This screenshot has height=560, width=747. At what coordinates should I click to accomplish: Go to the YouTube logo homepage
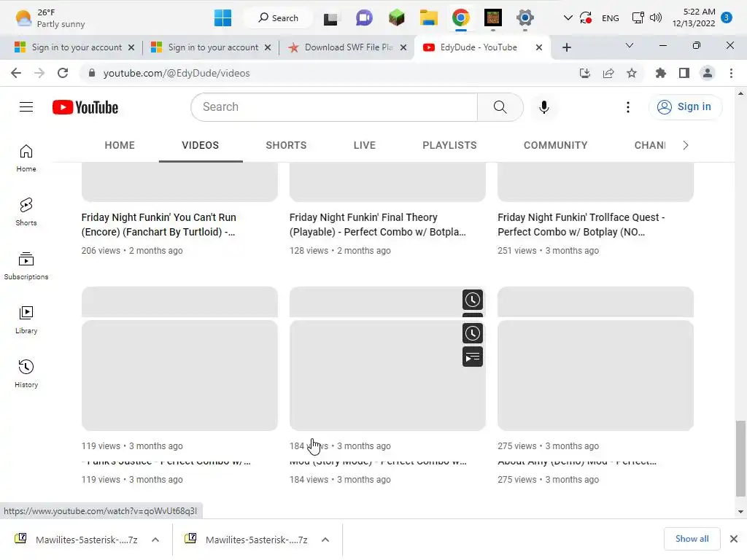(x=85, y=107)
